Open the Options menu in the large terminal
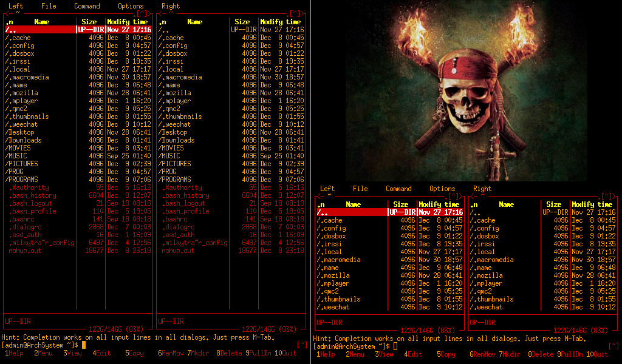The width and height of the screenshot is (622, 364). point(131,6)
